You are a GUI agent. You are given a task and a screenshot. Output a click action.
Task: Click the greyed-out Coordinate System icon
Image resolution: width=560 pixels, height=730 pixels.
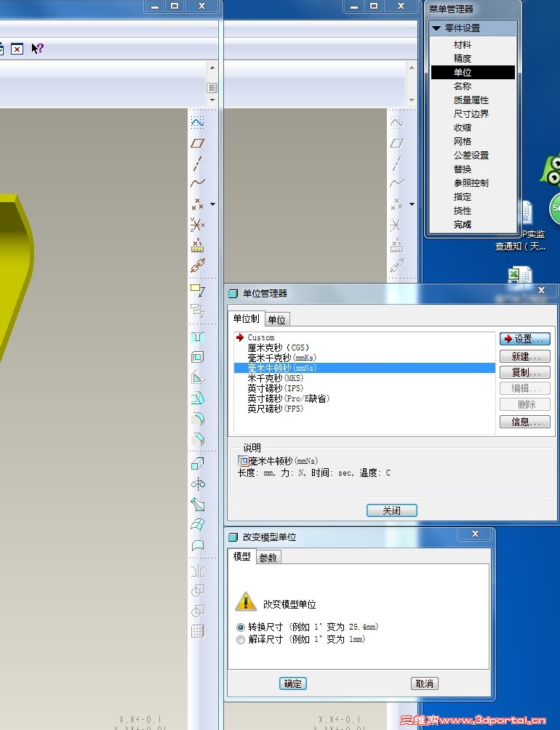tap(396, 225)
